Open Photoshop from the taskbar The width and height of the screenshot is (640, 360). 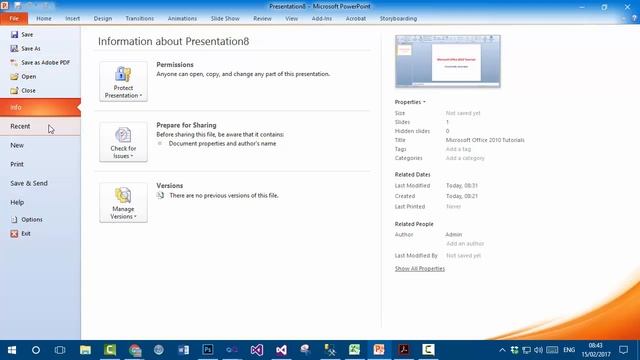pos(208,350)
